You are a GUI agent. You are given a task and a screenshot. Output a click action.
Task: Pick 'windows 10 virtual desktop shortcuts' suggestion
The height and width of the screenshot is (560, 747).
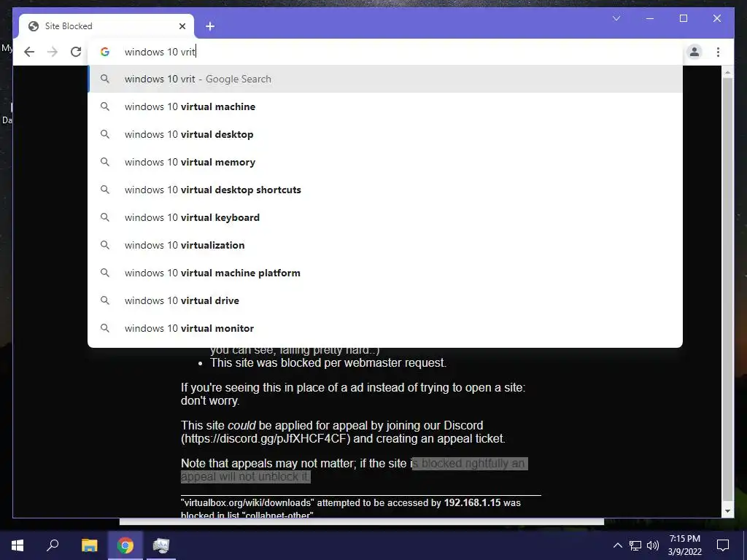point(385,190)
